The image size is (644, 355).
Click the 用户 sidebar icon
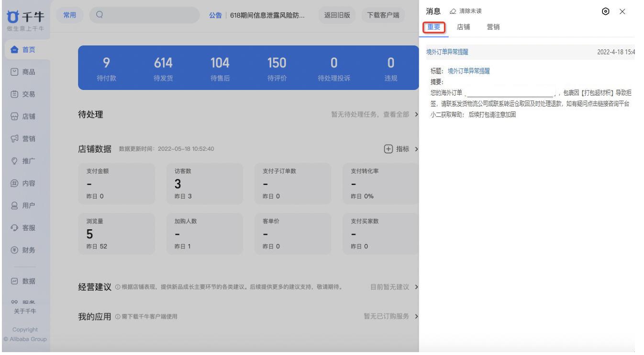click(14, 206)
